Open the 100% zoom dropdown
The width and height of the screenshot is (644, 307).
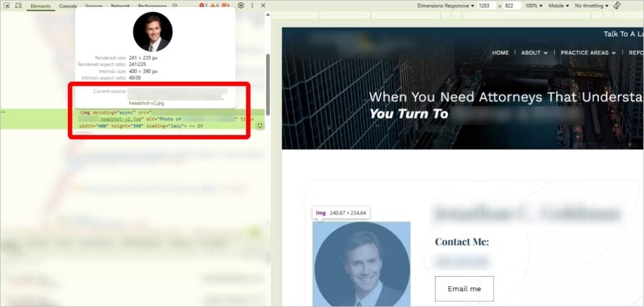point(534,6)
